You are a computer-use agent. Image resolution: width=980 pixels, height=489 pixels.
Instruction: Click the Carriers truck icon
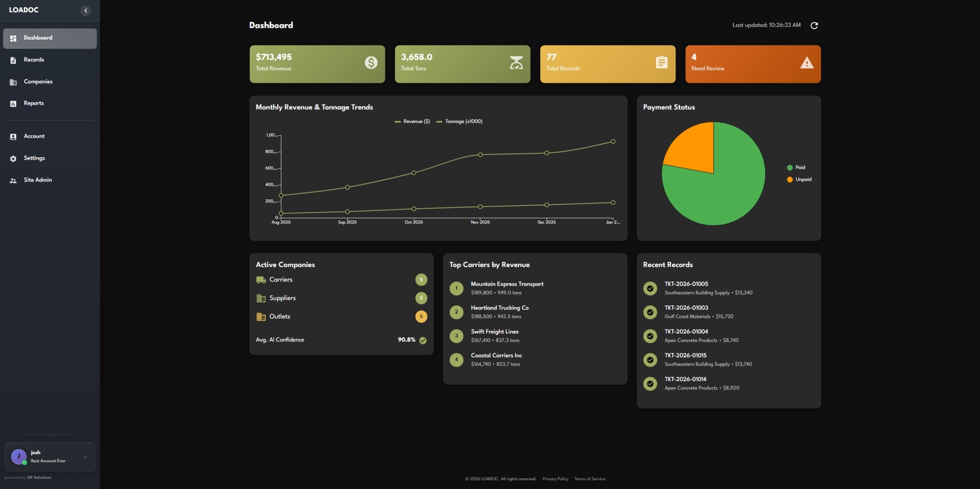tap(261, 280)
